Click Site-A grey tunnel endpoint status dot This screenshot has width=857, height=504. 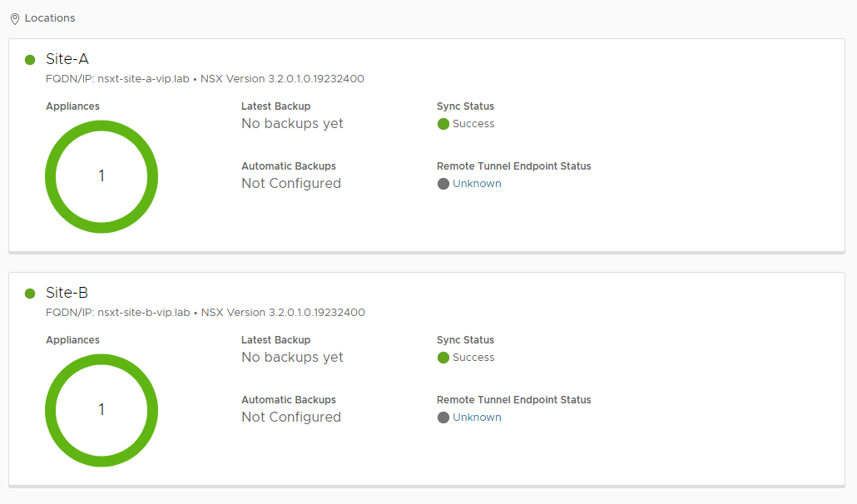(x=443, y=184)
